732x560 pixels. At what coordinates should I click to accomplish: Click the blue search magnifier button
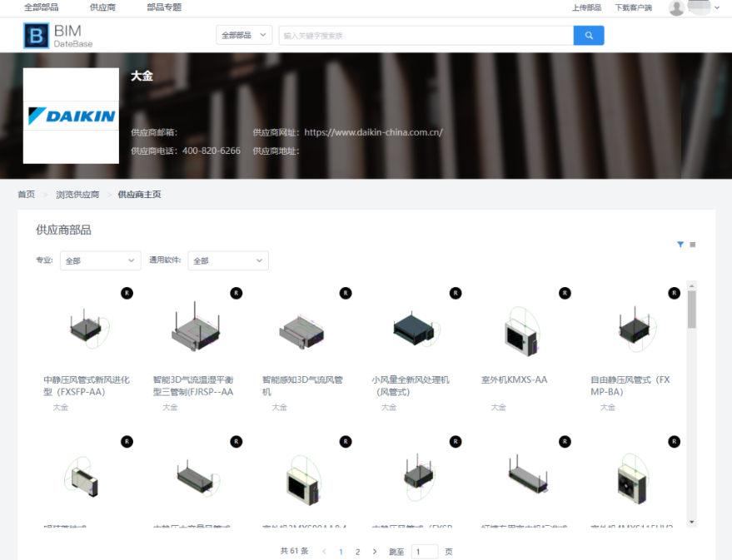click(x=588, y=36)
